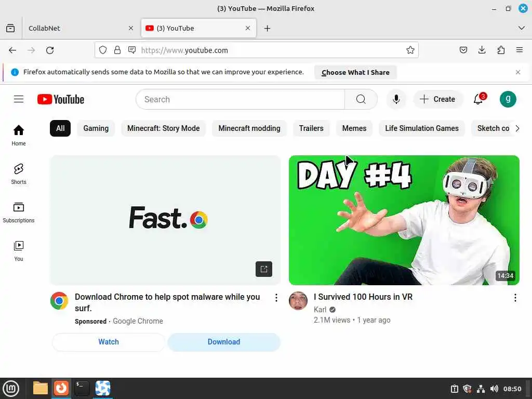Select the Gaming filter chip
Screen dimensions: 532x399
click(96, 128)
